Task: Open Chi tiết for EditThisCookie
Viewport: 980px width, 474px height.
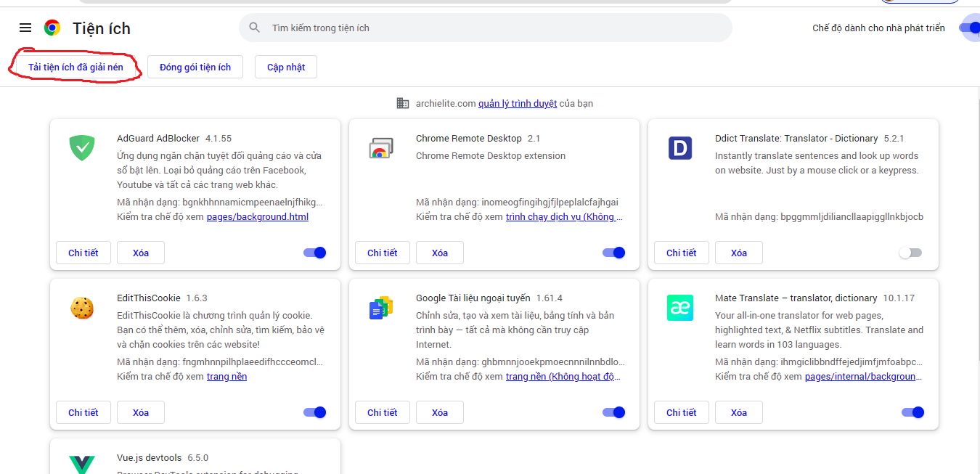Action: coord(83,412)
